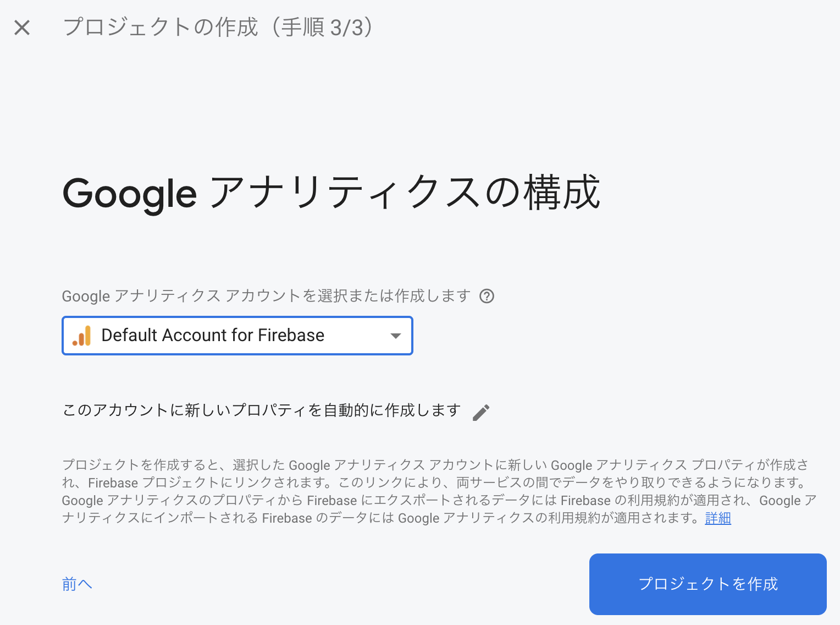Click the word Google in the main heading

(x=130, y=194)
